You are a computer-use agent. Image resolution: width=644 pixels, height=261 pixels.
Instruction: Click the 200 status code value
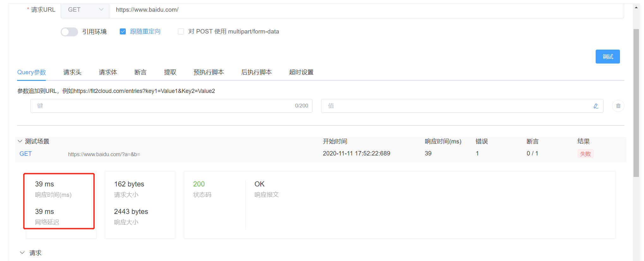(199, 184)
